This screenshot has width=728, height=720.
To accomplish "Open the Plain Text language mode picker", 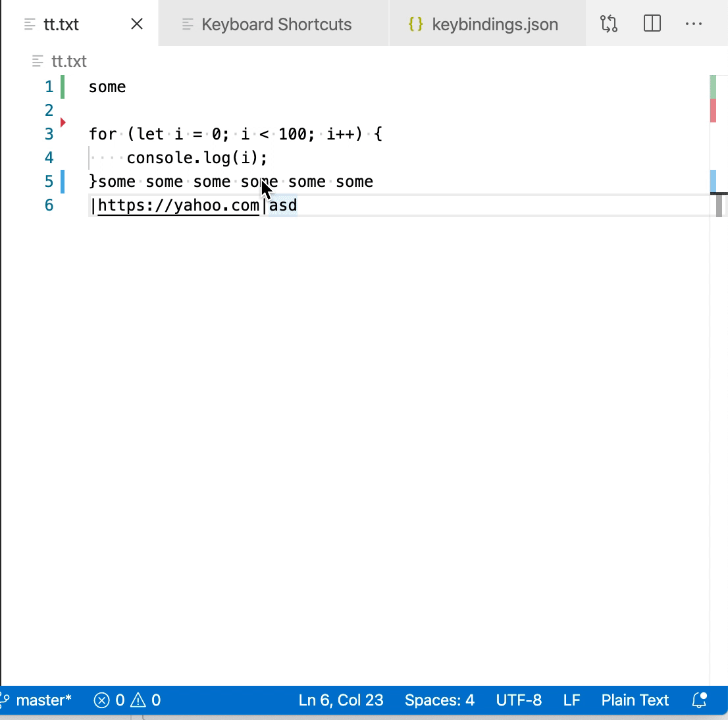I will [634, 700].
